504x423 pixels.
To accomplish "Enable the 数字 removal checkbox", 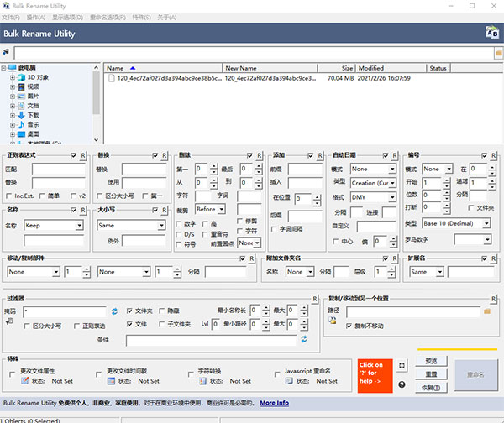I will coord(178,223).
